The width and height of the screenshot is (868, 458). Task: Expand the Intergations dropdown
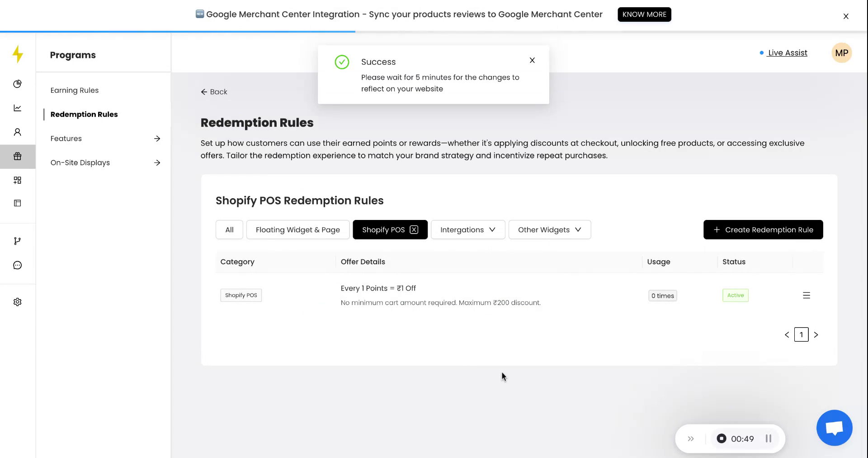click(467, 229)
